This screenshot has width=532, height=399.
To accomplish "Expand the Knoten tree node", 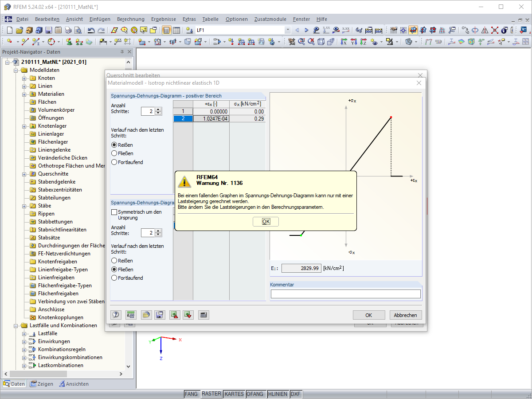I will (x=24, y=78).
